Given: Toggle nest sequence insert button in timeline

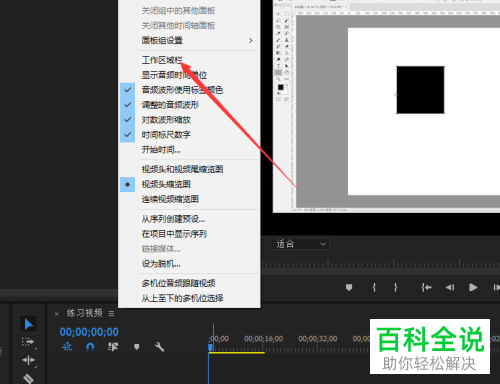Looking at the screenshot, I should click(67, 347).
